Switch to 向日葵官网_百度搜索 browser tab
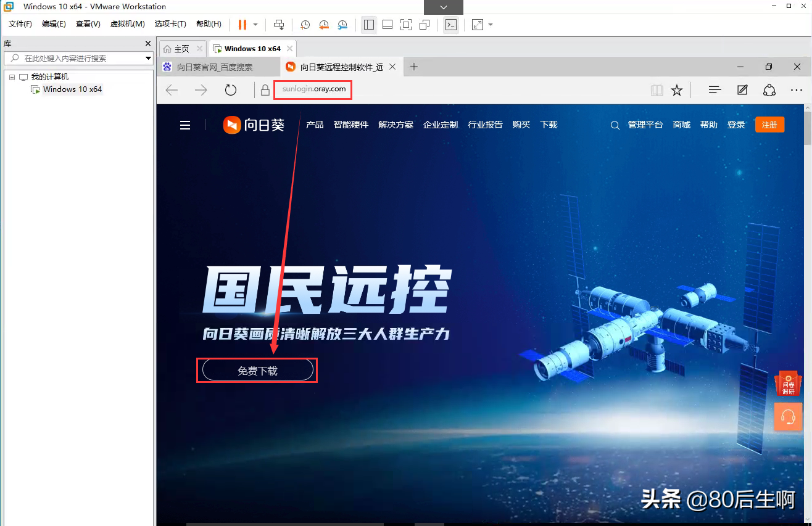Viewport: 812px width, 526px height. [215, 67]
